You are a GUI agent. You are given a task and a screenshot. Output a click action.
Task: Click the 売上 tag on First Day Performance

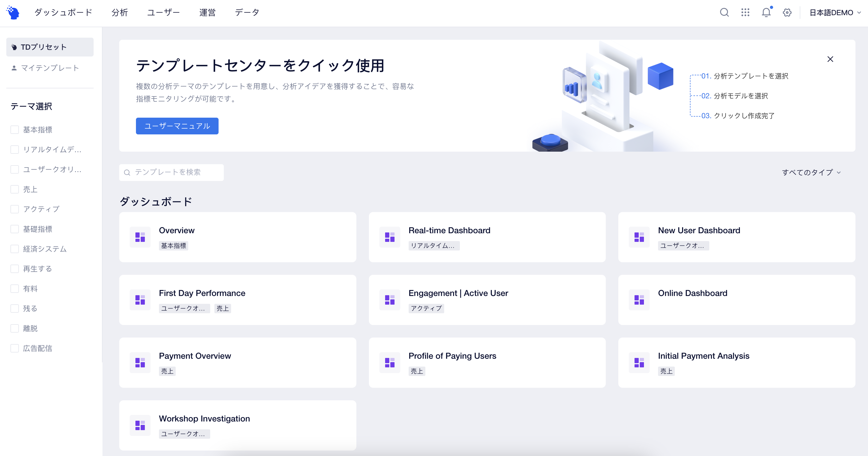point(223,308)
